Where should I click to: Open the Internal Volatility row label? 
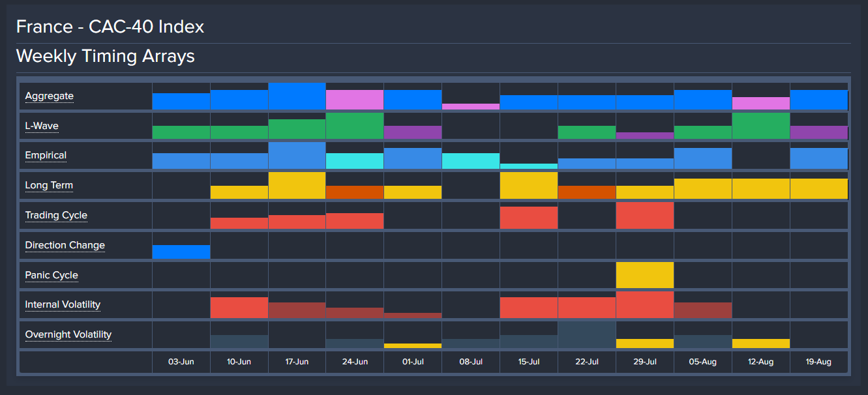pos(63,304)
